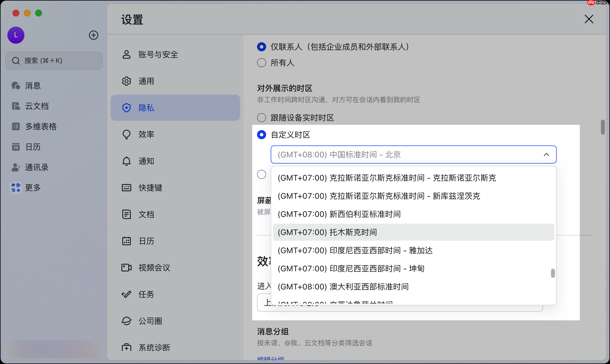Choose 澳大利亚西部标准时间 option
This screenshot has width=610, height=364.
[x=413, y=287]
